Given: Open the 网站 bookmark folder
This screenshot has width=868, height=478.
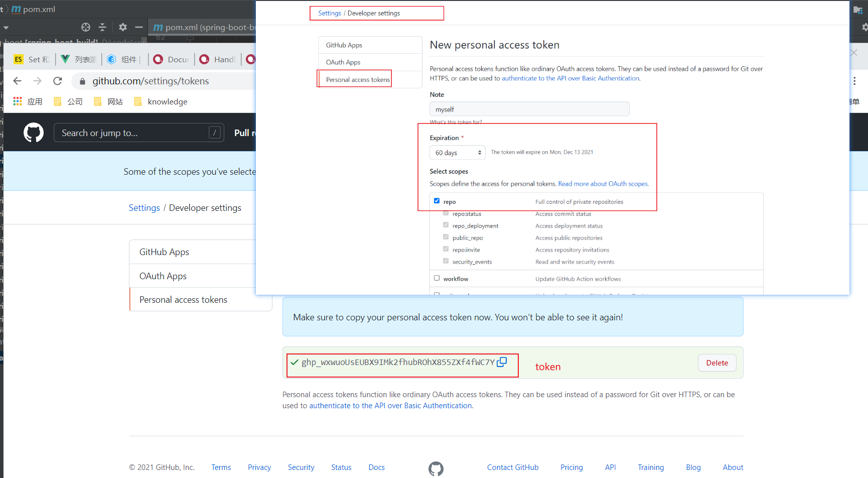Looking at the screenshot, I should (x=108, y=101).
